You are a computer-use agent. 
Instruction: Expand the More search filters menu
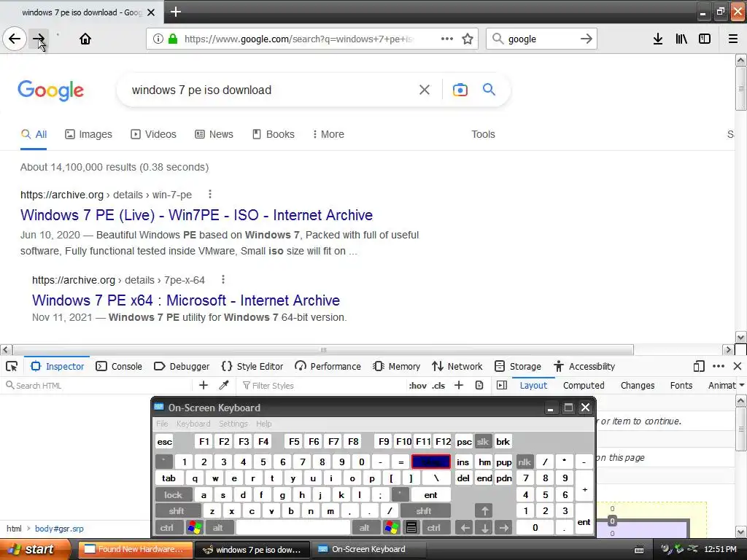328,134
